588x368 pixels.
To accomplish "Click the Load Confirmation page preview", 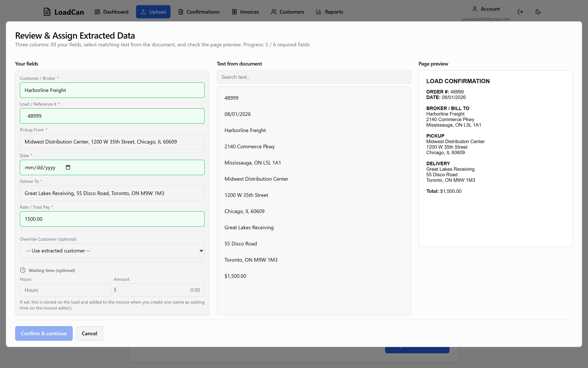I will [x=496, y=158].
